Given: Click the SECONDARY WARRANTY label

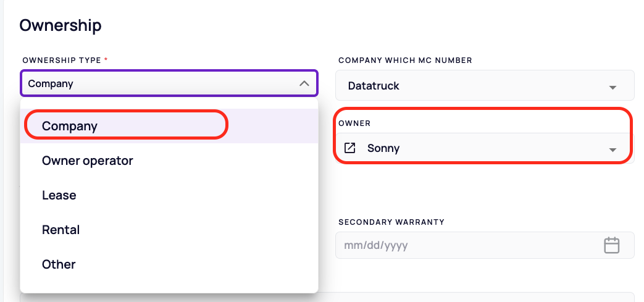Looking at the screenshot, I should 391,222.
